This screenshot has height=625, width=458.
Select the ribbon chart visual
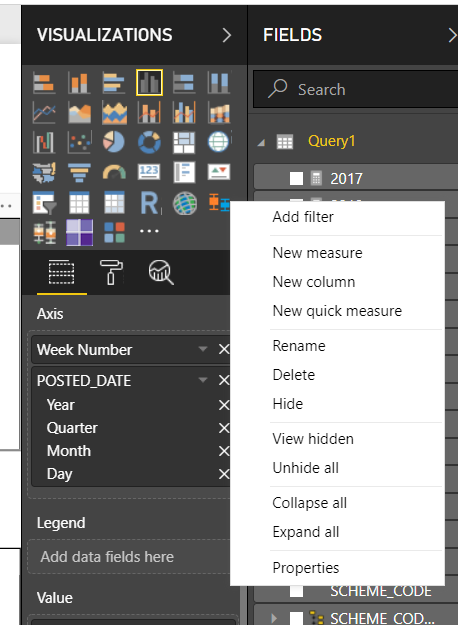point(219,112)
